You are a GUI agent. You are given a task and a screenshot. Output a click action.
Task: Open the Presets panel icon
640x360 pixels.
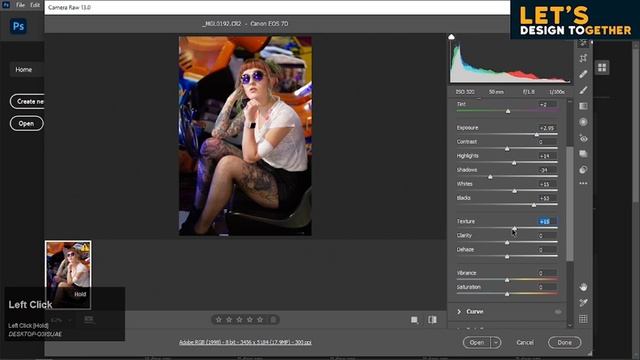pyautogui.click(x=583, y=169)
